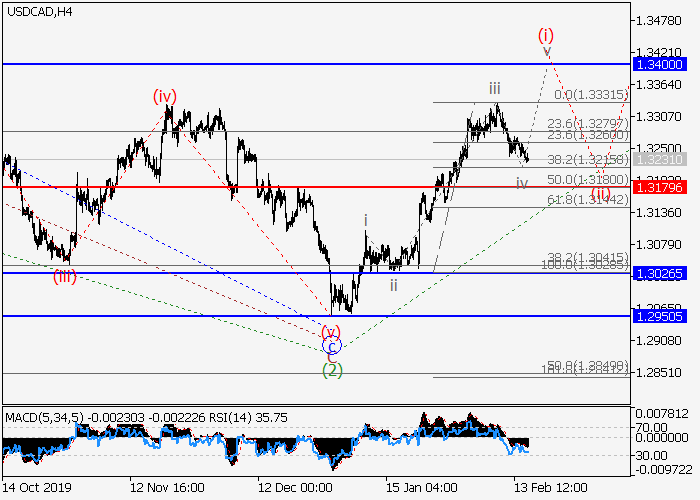Select the 61.8(1.31442) Fibonacci level label
The width and height of the screenshot is (700, 500).
tap(588, 200)
